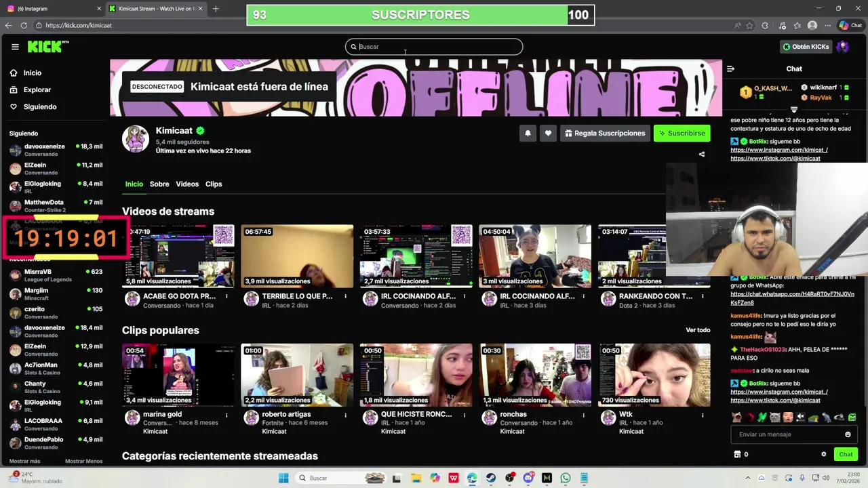Click the browser reload icon
Image resolution: width=868 pixels, height=488 pixels.
pos(24,25)
